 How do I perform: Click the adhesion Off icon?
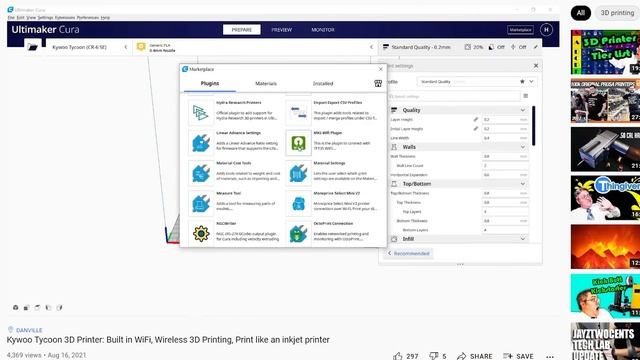(x=513, y=47)
